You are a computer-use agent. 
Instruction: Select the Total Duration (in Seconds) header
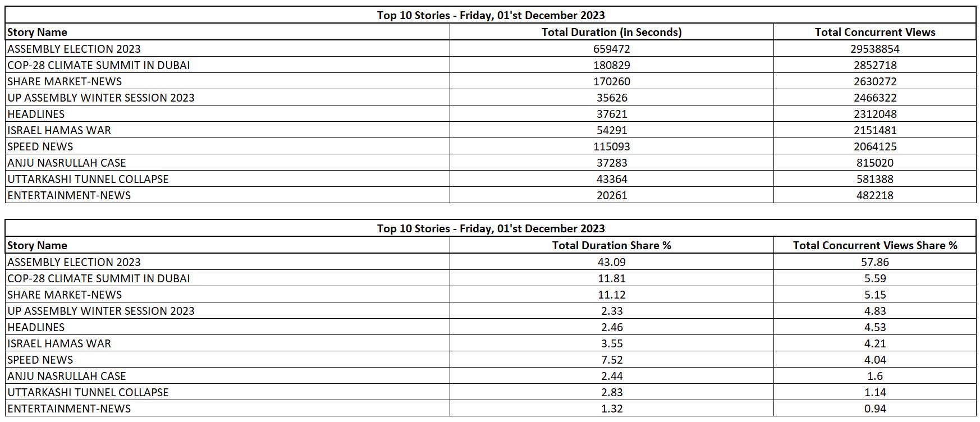coord(611,32)
